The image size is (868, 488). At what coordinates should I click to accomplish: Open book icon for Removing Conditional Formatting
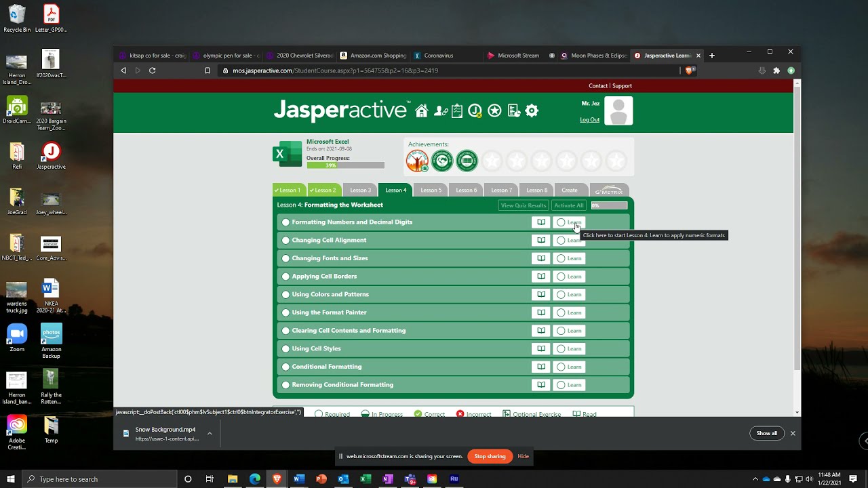pos(541,385)
